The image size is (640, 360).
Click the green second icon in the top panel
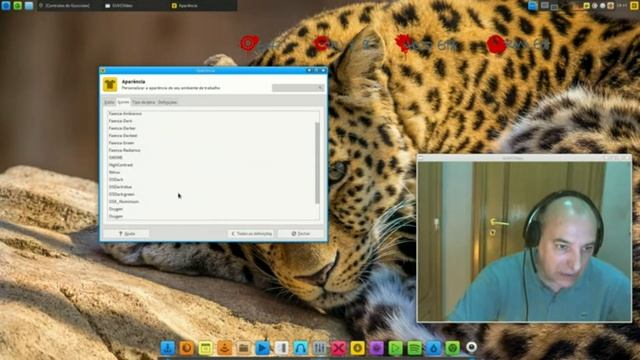point(17,5)
